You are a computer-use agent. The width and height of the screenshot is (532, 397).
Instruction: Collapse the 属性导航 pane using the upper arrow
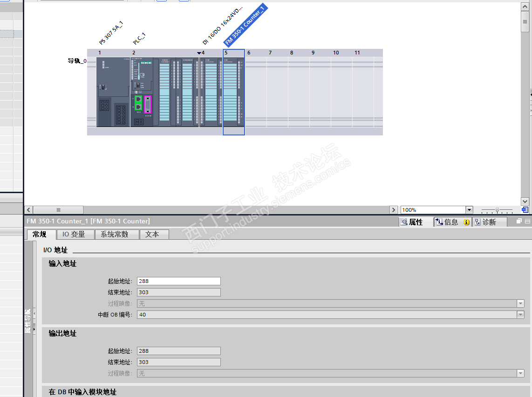click(34, 313)
